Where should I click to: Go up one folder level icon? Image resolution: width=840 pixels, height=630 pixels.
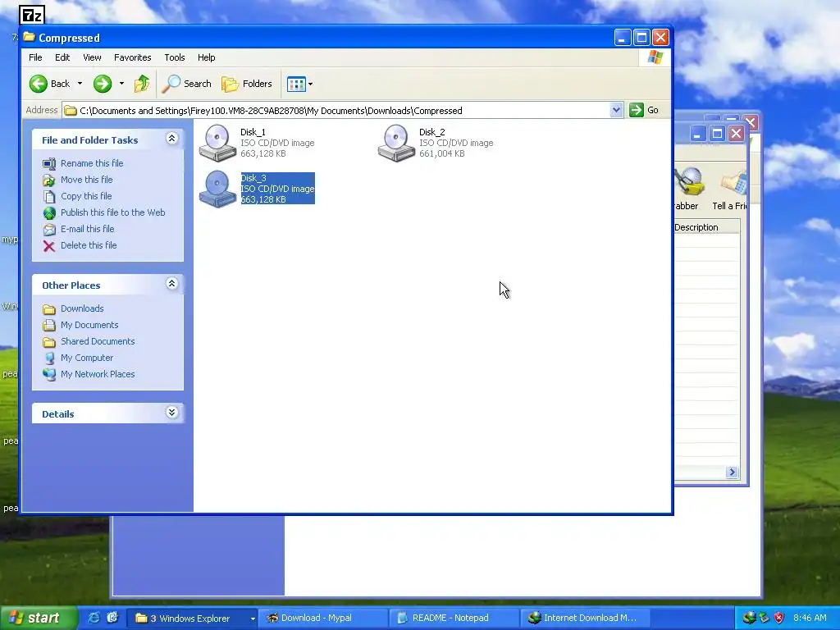coord(142,84)
